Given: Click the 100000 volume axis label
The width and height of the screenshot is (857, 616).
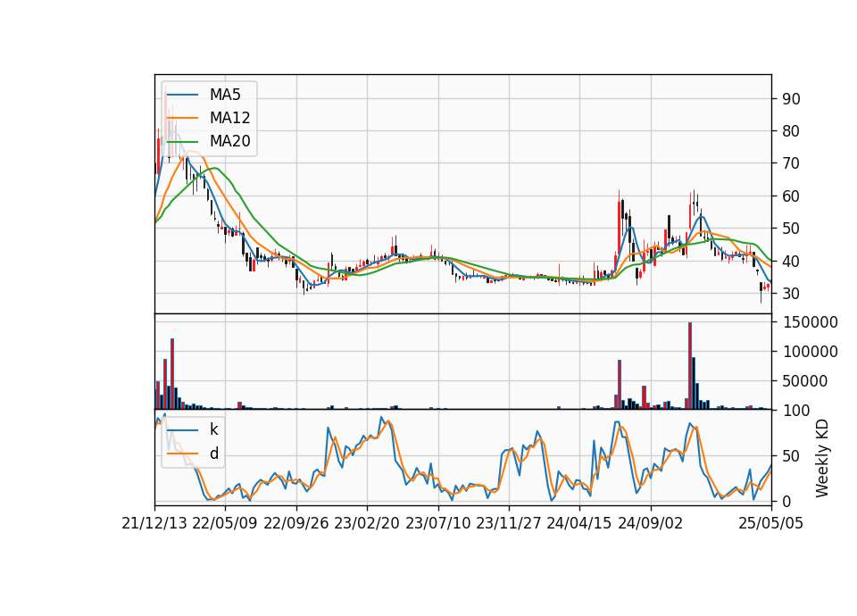Looking at the screenshot, I should coord(810,352).
